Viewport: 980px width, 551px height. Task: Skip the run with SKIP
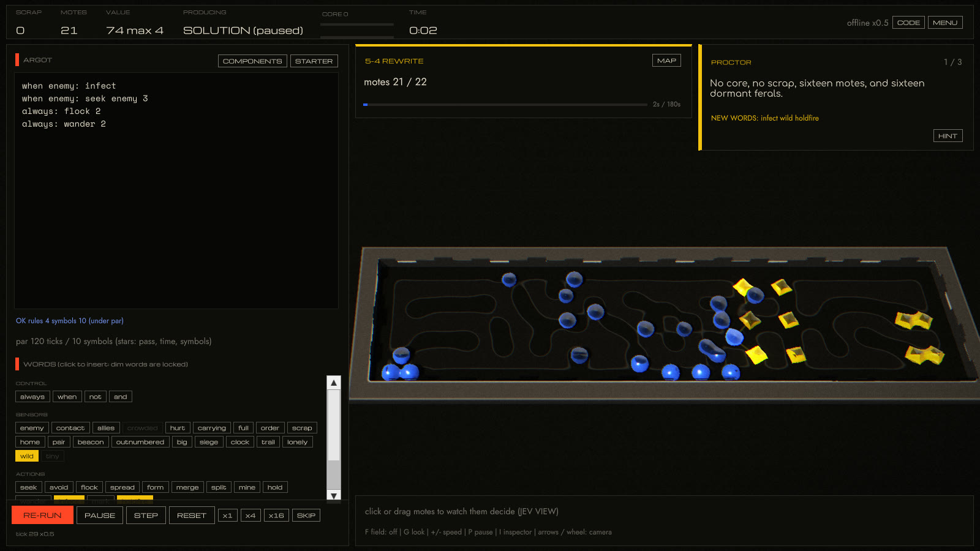point(306,515)
